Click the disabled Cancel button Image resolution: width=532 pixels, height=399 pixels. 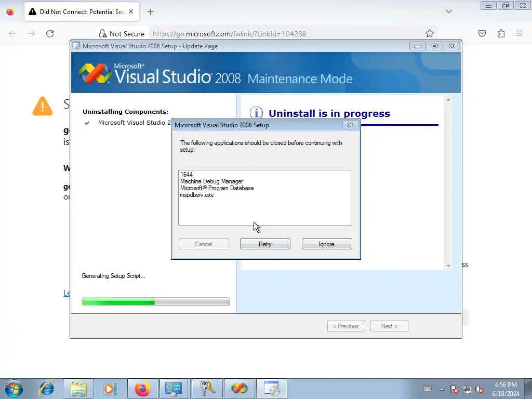[x=204, y=244]
